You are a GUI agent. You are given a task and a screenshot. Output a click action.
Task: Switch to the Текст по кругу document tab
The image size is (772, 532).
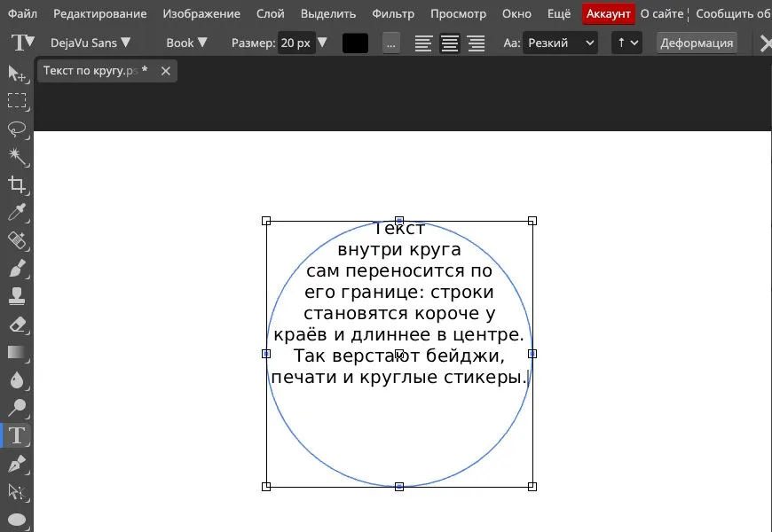(95, 71)
